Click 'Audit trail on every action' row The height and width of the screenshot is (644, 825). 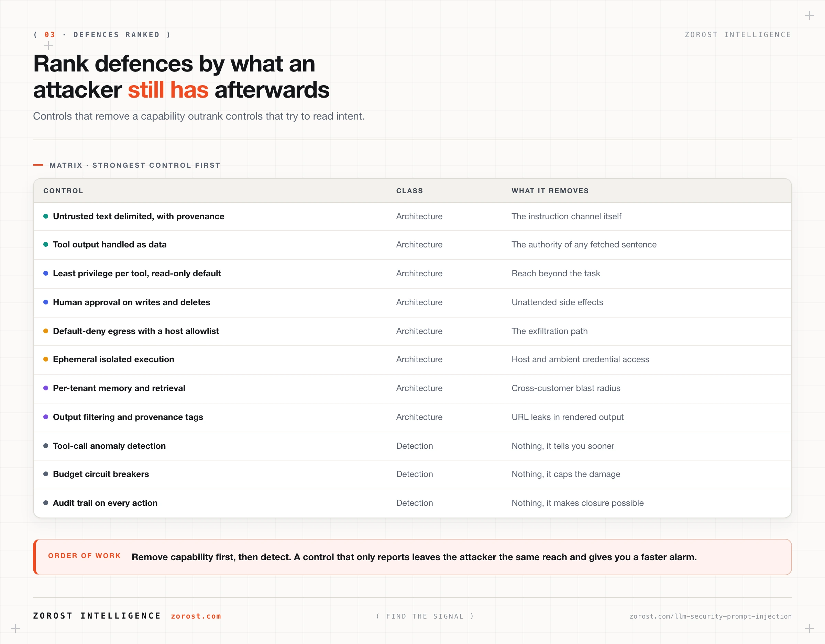[x=412, y=503]
